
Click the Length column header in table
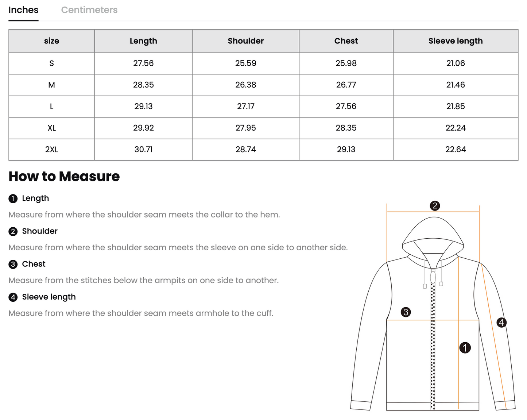[x=143, y=41]
